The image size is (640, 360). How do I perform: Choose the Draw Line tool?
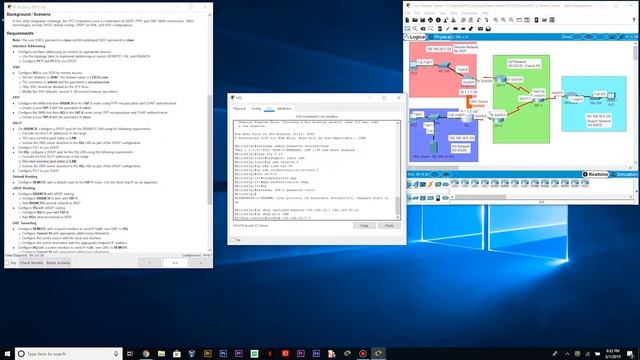[x=448, y=29]
